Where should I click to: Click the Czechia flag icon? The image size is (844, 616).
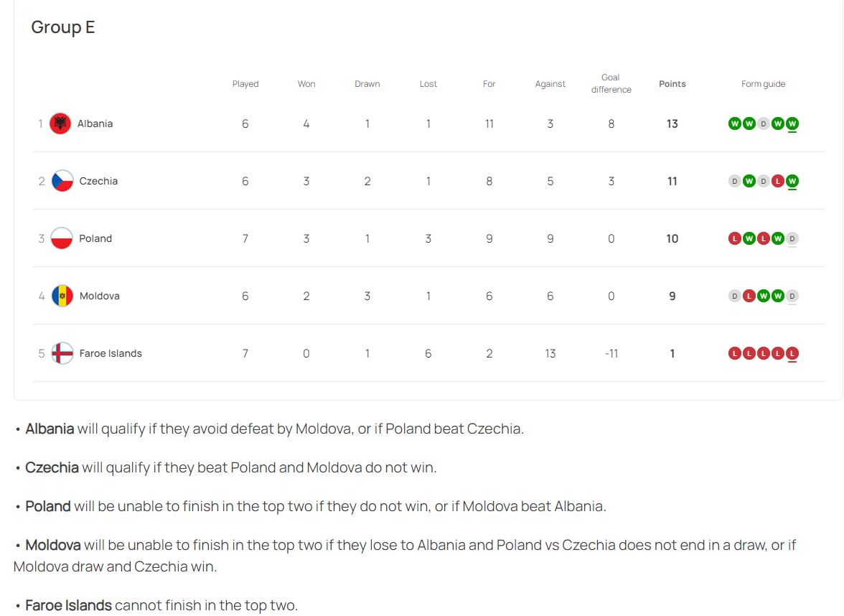tap(62, 182)
